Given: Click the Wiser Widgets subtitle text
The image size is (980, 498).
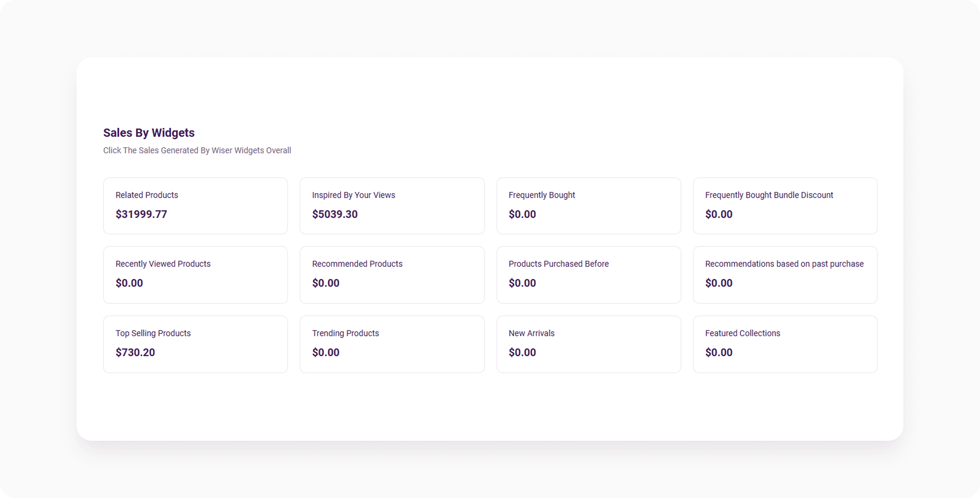Looking at the screenshot, I should point(197,150).
